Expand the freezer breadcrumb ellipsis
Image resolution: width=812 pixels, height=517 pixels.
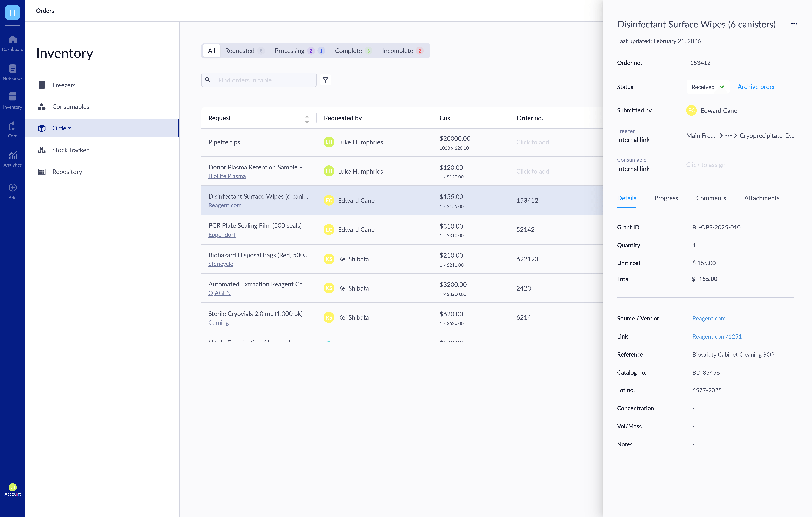tap(728, 136)
